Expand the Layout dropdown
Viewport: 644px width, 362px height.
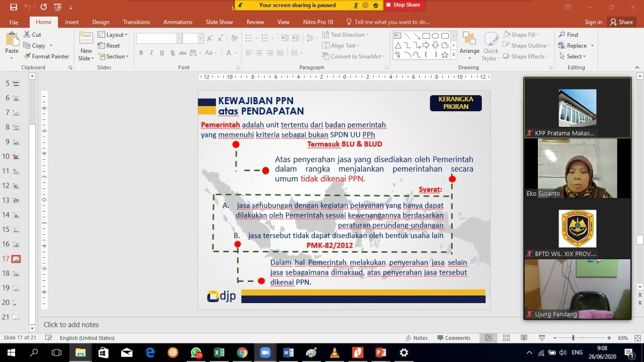(x=113, y=35)
